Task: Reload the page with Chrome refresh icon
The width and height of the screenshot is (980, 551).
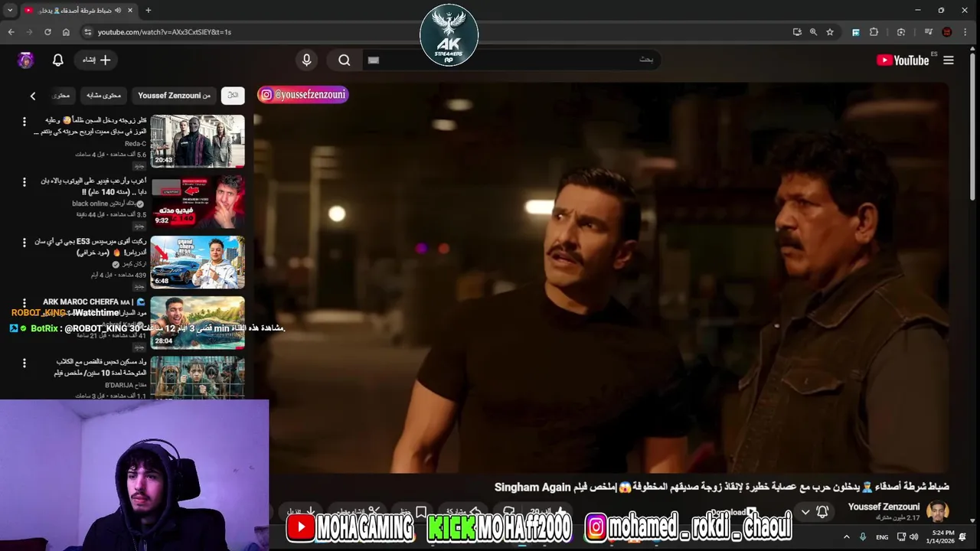Action: click(47, 32)
